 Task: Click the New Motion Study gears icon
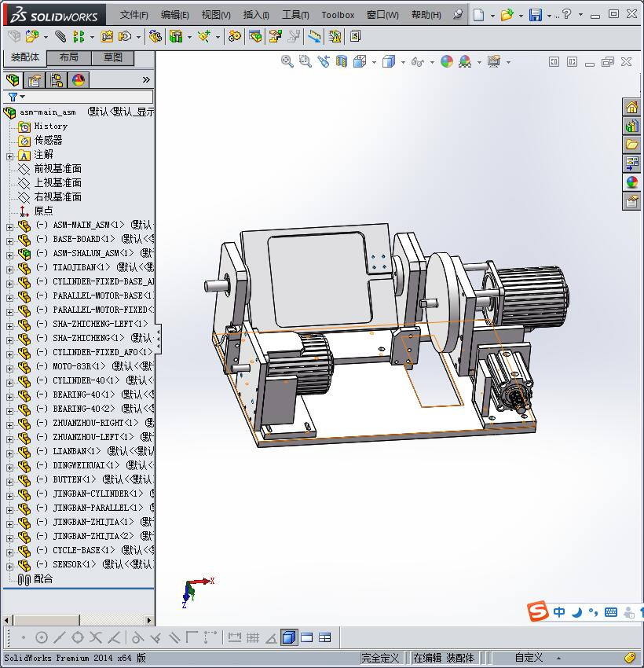coord(234,37)
